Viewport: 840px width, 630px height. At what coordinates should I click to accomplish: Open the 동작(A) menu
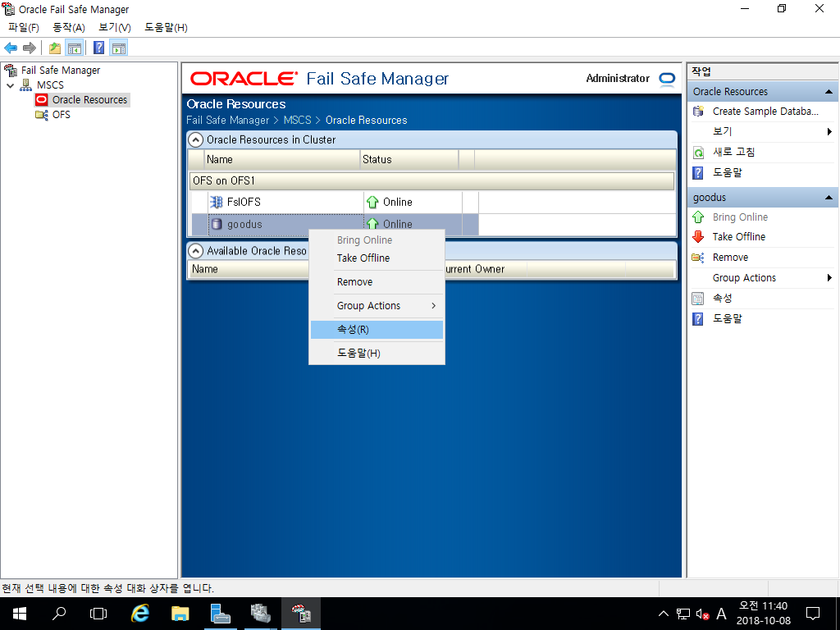(69, 28)
